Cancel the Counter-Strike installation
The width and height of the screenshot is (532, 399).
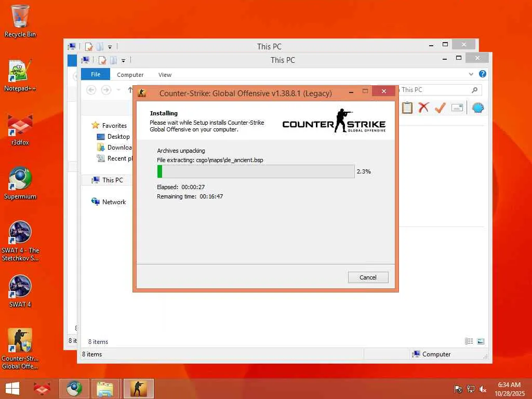(368, 277)
